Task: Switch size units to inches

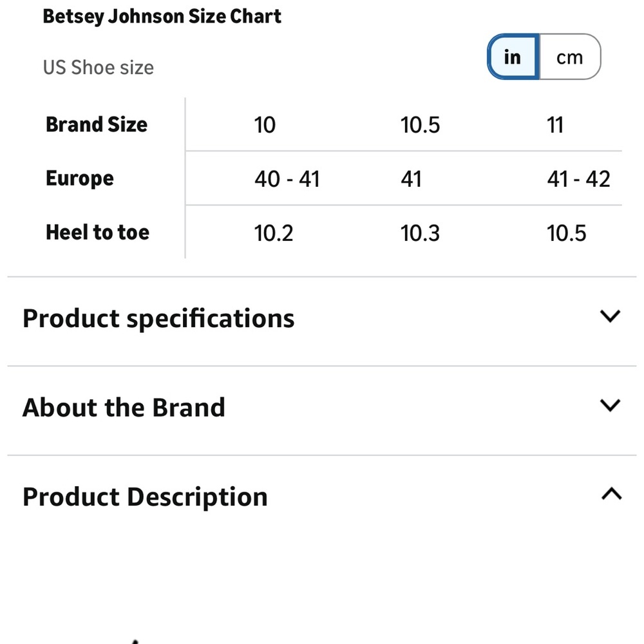Action: click(513, 57)
